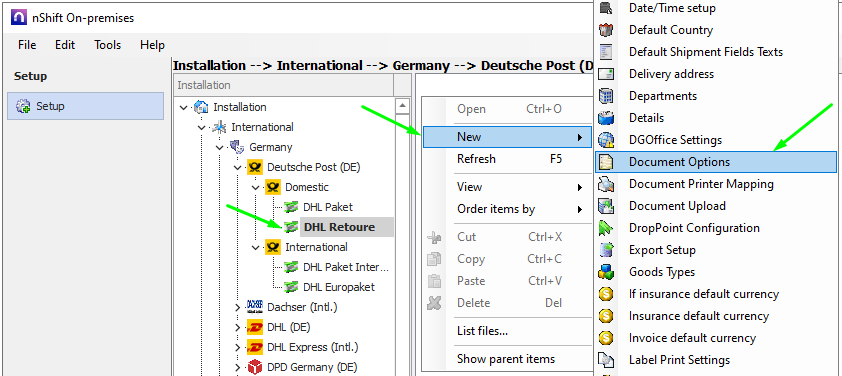842x376 pixels.
Task: Expand the DHL (DE) node
Action: 238,327
